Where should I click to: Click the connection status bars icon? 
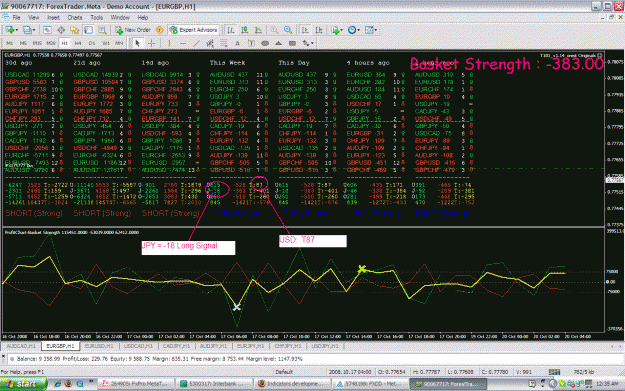[554, 372]
